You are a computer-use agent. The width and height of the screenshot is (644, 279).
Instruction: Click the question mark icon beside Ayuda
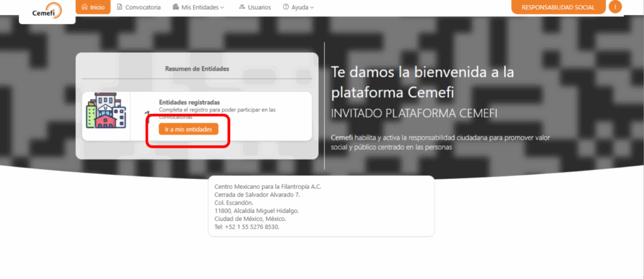(x=286, y=8)
